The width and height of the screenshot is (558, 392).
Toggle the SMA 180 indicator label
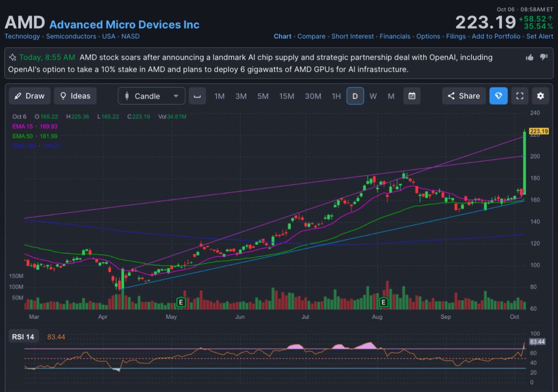(21, 146)
